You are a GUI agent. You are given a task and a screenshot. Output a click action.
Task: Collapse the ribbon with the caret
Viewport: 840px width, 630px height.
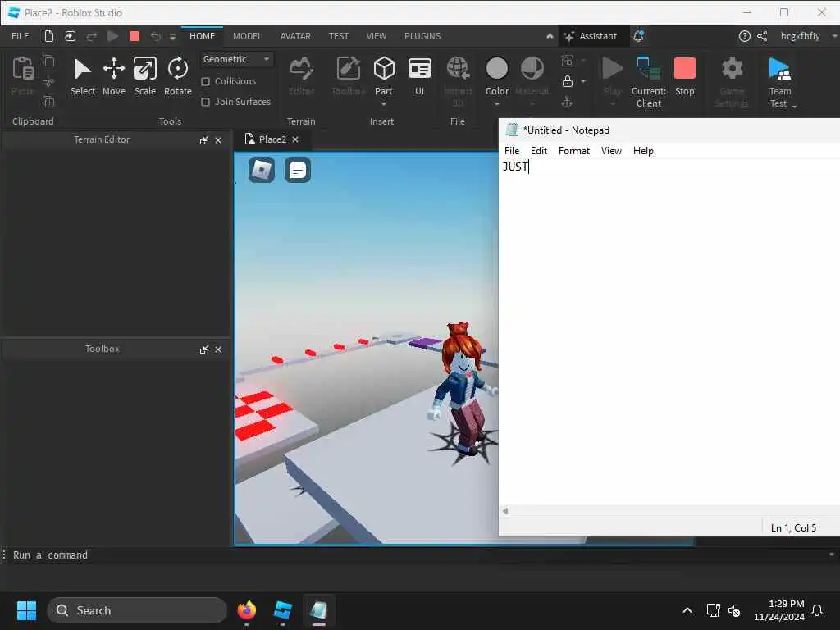pyautogui.click(x=550, y=36)
